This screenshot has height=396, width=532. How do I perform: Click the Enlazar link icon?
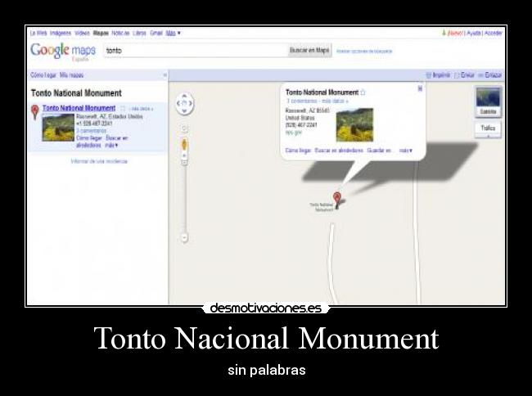(x=480, y=75)
